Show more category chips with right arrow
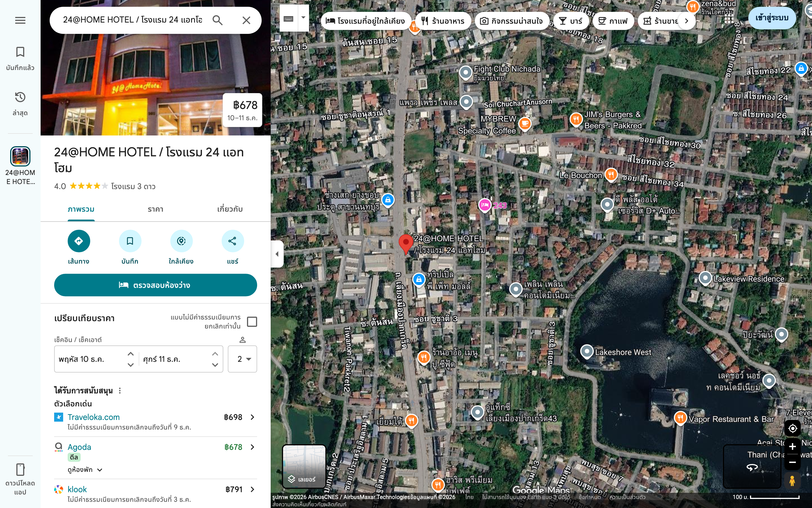 [687, 21]
